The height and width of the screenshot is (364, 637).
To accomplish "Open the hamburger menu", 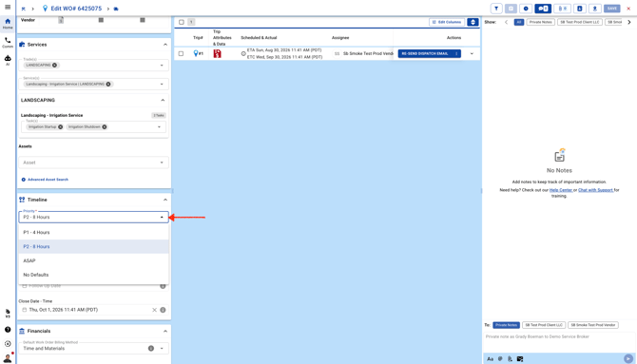I will point(8,7).
